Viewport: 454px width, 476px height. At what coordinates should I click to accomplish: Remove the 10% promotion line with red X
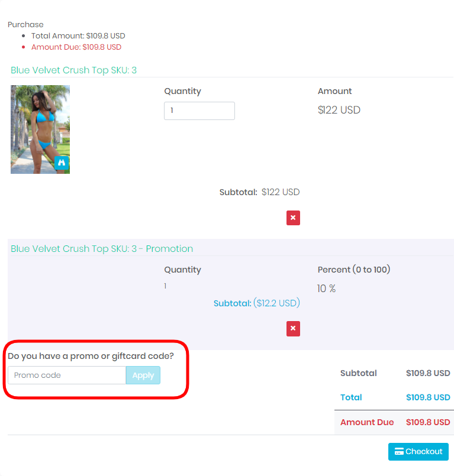point(293,328)
